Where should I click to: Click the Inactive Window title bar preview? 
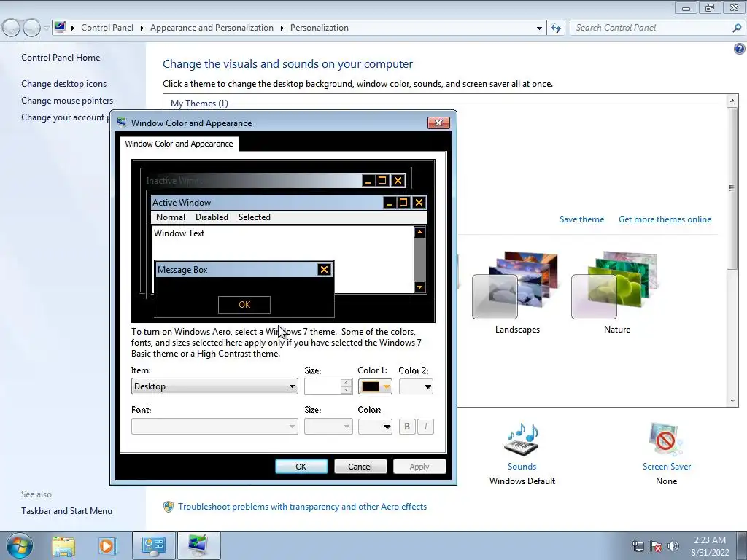click(x=252, y=181)
